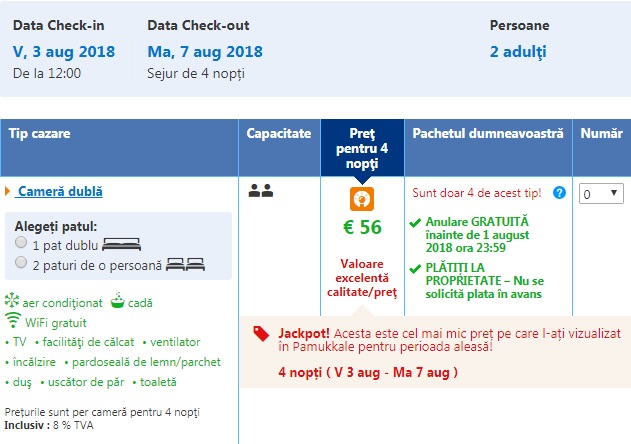Click the two-person capacity icon
The image size is (631, 444).
point(260,189)
